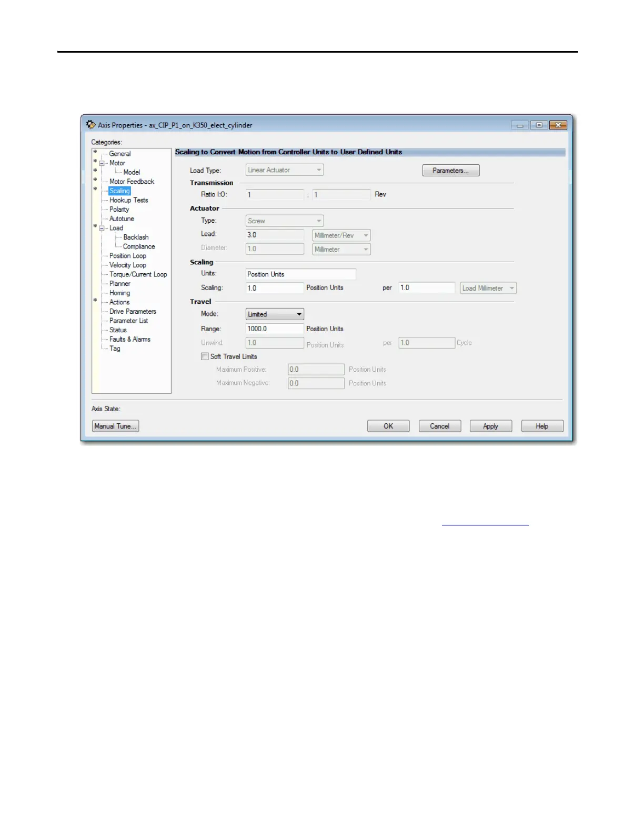Click the Unwind per Cycle field
Screen dimensions: 644x834
pyautogui.click(x=427, y=343)
